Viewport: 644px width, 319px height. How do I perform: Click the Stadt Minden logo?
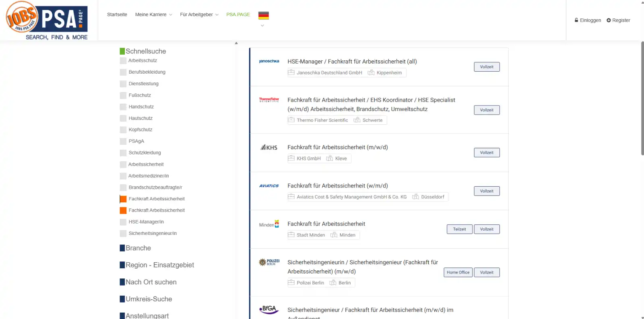coord(269,224)
